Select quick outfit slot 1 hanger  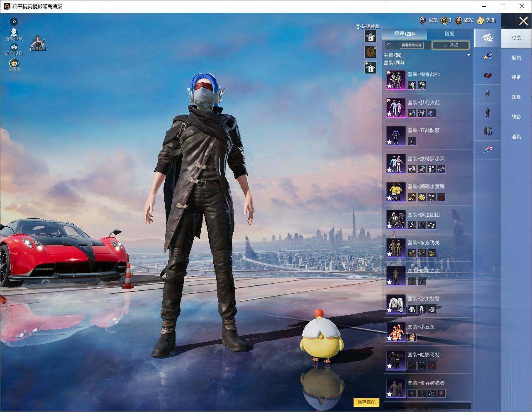pos(370,67)
